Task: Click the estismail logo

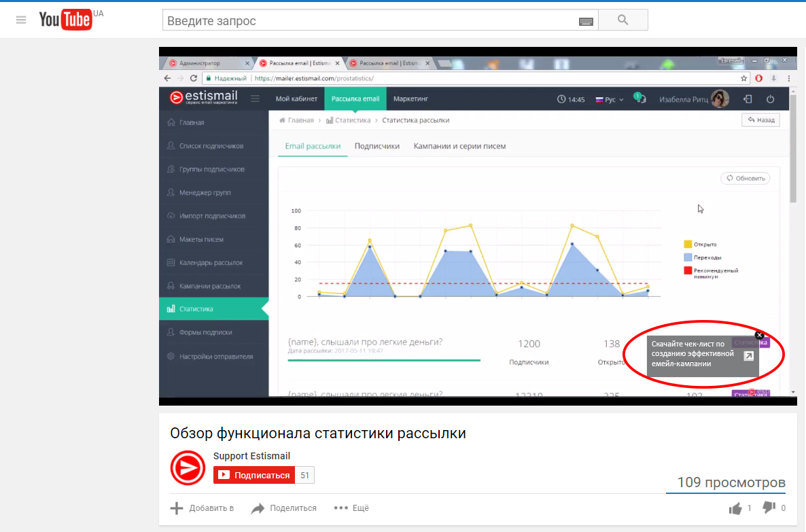Action: tap(204, 97)
